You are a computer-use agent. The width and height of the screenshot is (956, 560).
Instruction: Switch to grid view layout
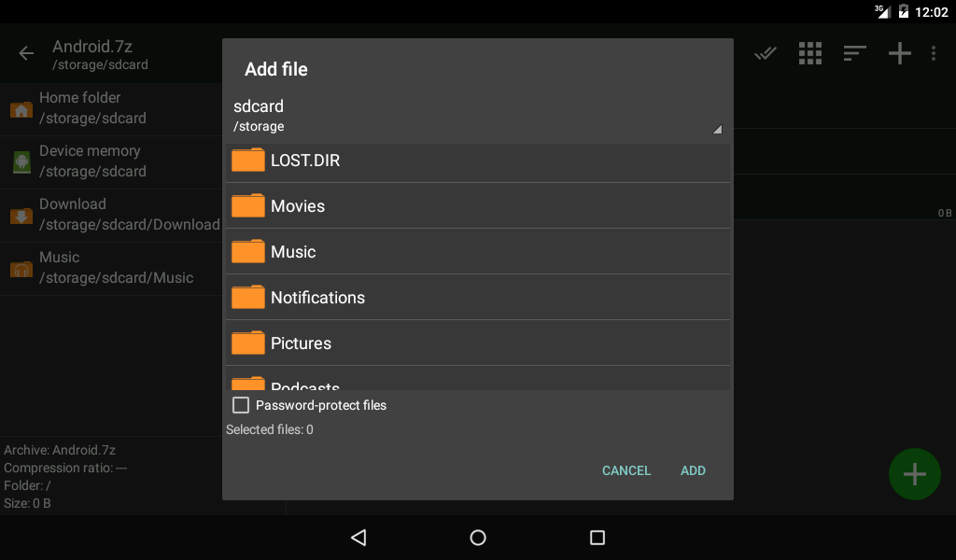click(x=809, y=53)
